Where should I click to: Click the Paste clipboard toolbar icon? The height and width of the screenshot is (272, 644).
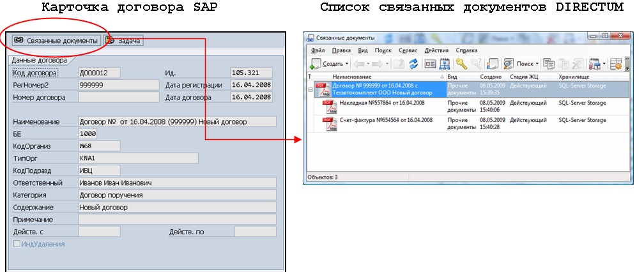[563, 64]
